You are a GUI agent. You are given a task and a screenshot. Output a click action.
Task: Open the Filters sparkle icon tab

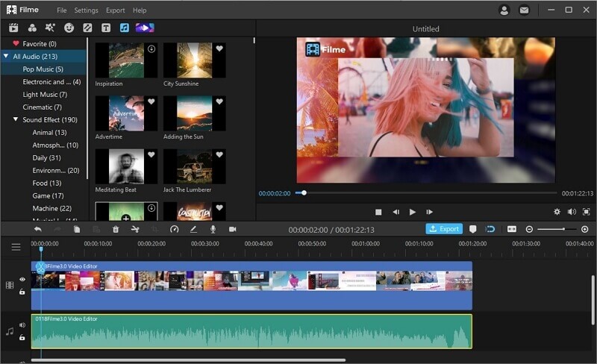(x=50, y=28)
